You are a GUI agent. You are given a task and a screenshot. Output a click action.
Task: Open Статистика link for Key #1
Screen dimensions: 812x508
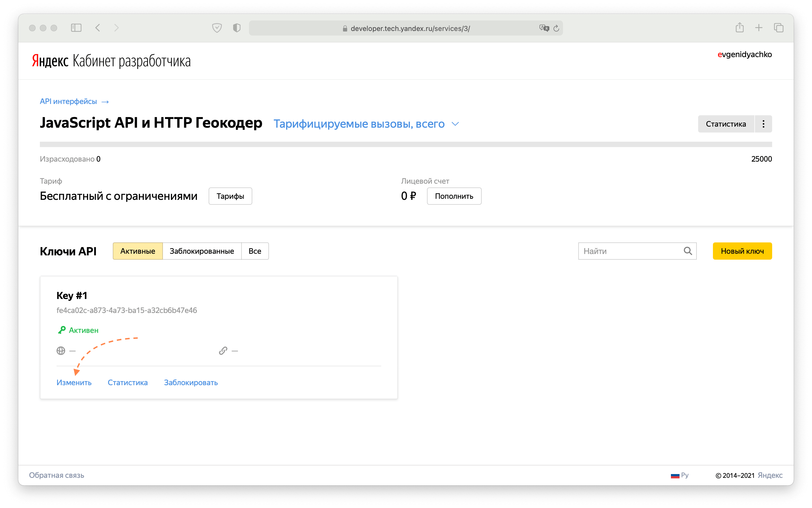128,383
